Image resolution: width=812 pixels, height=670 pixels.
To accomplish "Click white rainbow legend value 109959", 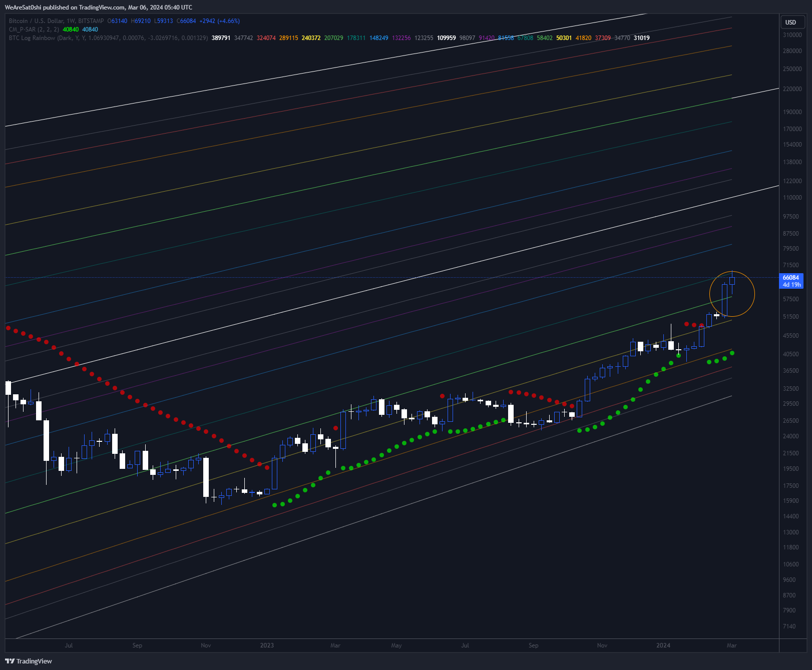I will 446,38.
